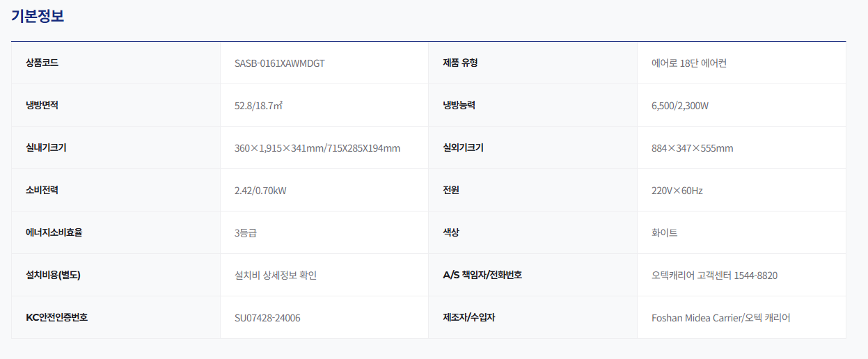Select the 3등급 energy rating value
This screenshot has width=868, height=359.
tap(246, 233)
